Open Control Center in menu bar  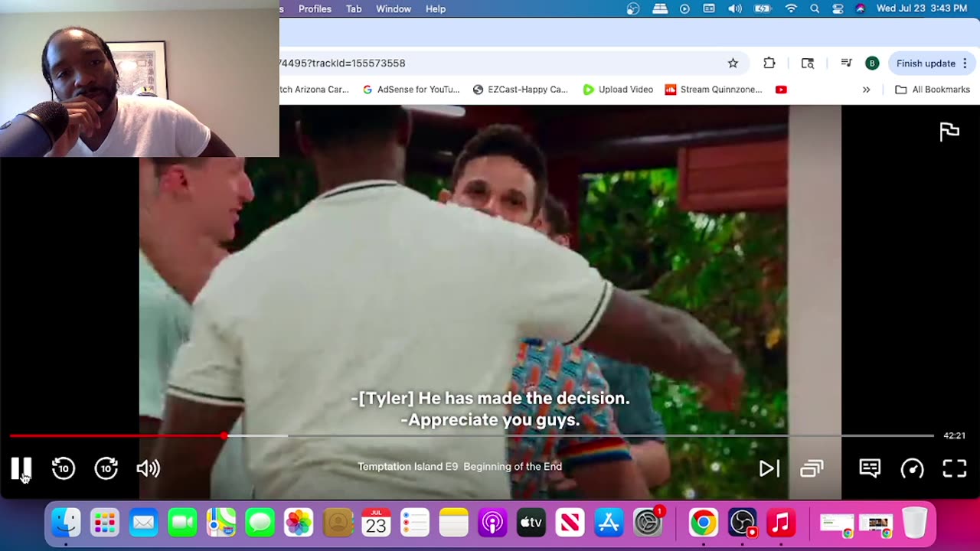838,8
